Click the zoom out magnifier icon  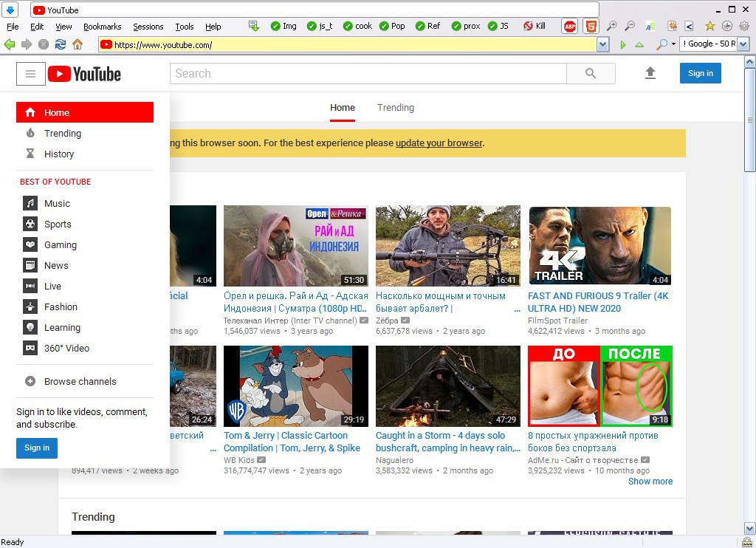pyautogui.click(x=630, y=26)
